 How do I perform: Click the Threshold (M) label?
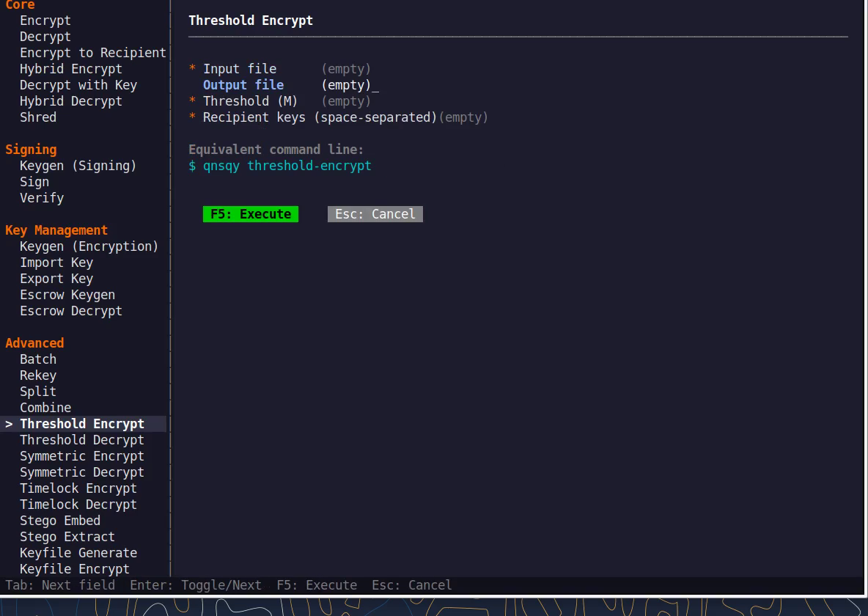click(250, 100)
